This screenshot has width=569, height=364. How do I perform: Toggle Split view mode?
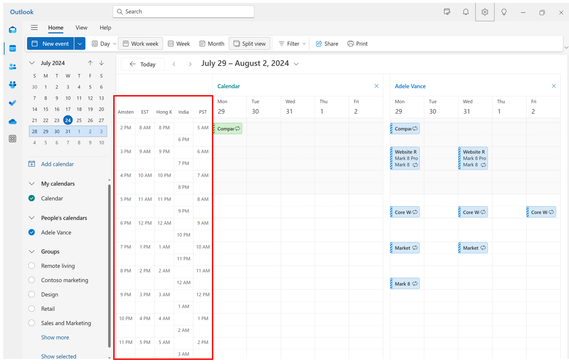click(x=249, y=44)
